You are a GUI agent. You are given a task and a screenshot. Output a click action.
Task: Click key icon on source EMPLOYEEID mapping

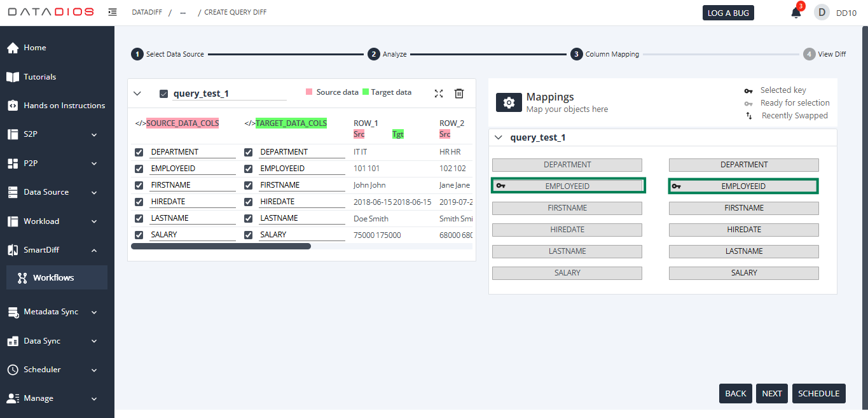click(x=501, y=186)
